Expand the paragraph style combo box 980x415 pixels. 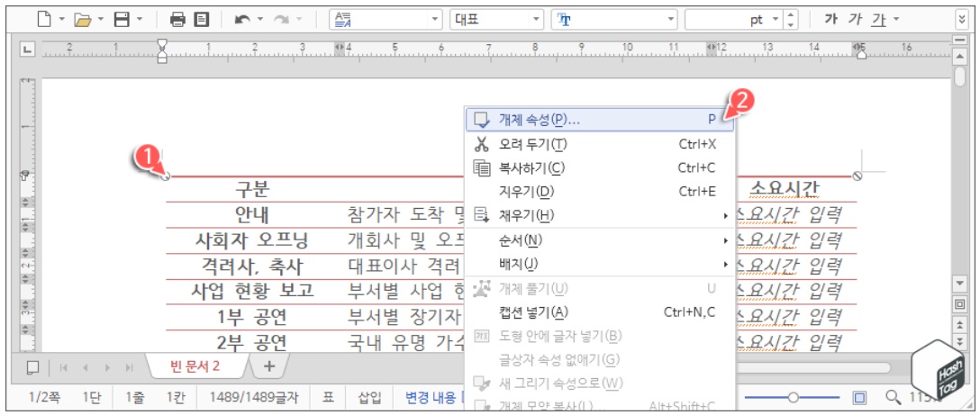tap(436, 20)
